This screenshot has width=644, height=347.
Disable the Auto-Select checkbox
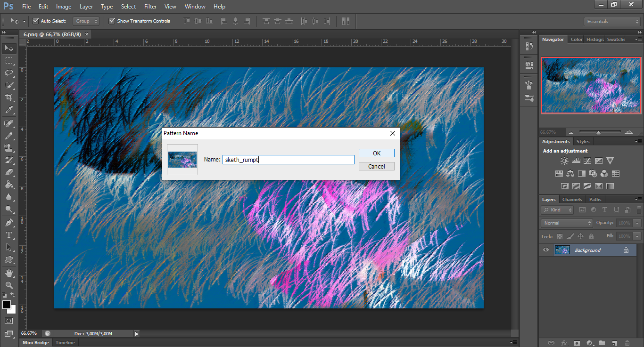point(36,21)
